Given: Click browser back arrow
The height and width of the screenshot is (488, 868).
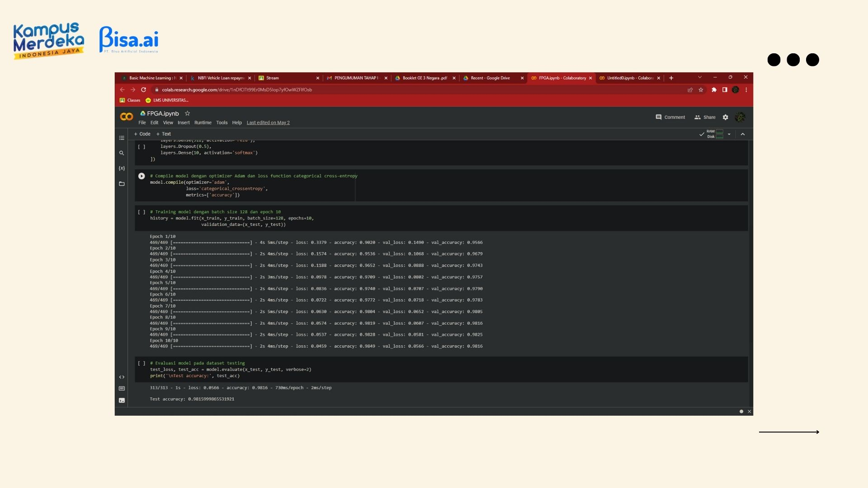Looking at the screenshot, I should (122, 90).
